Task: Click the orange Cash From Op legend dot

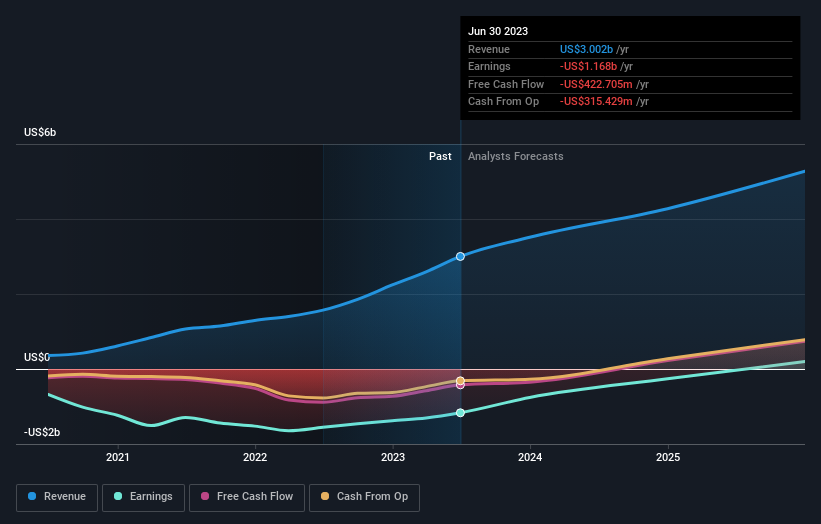Action: tap(325, 496)
